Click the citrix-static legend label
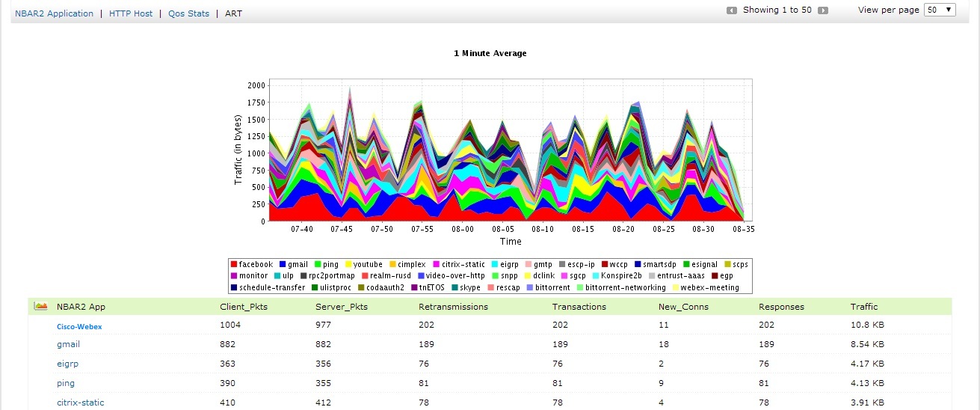The image size is (980, 410). (x=463, y=265)
